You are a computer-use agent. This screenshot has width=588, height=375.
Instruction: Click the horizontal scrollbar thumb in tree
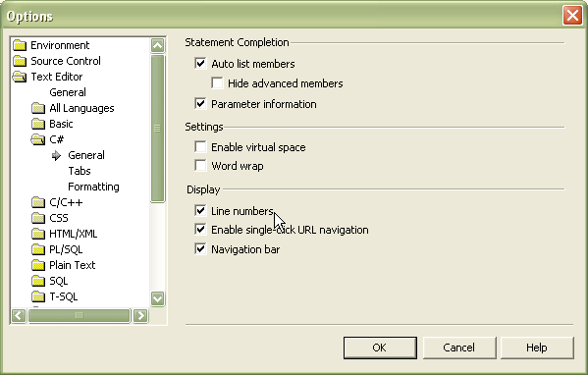coord(80,315)
